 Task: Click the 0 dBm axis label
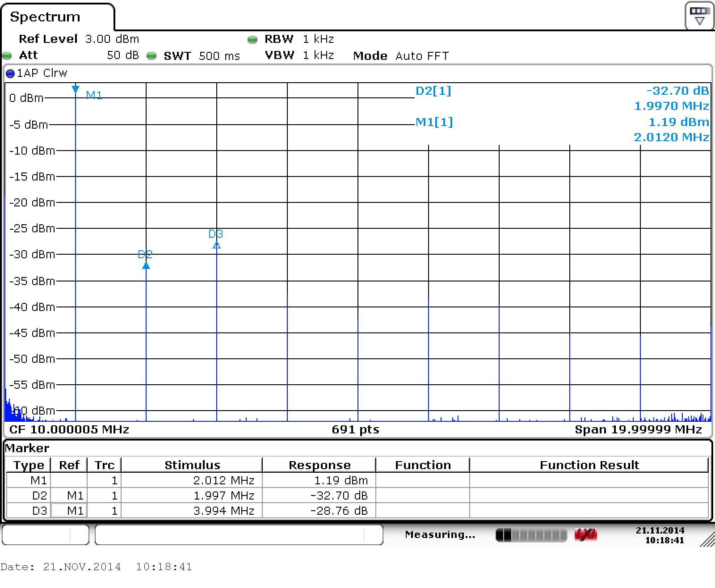26,98
